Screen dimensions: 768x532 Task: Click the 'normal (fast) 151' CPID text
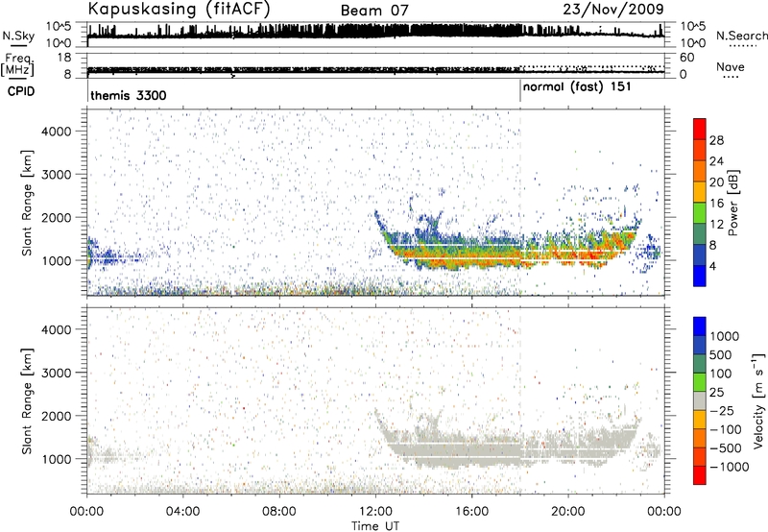[x=577, y=87]
